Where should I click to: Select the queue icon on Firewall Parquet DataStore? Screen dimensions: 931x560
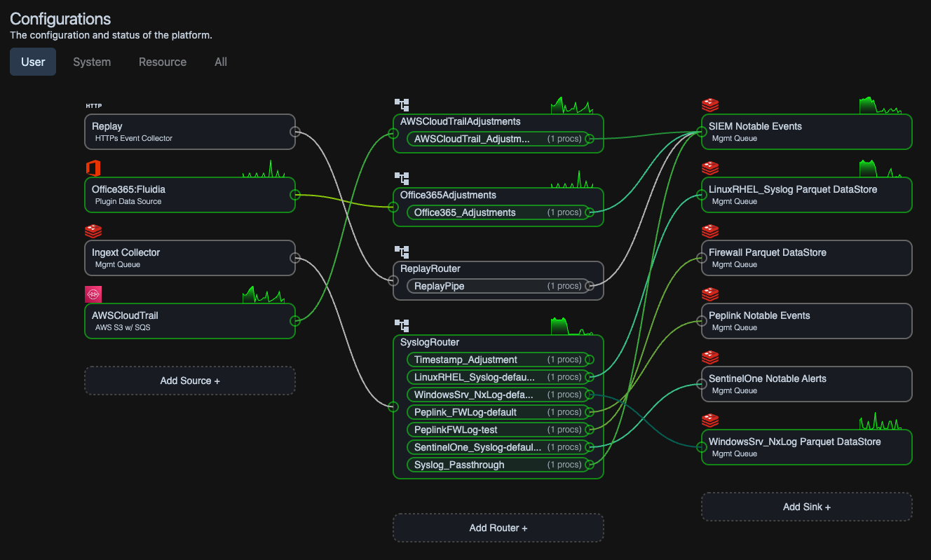tap(710, 231)
